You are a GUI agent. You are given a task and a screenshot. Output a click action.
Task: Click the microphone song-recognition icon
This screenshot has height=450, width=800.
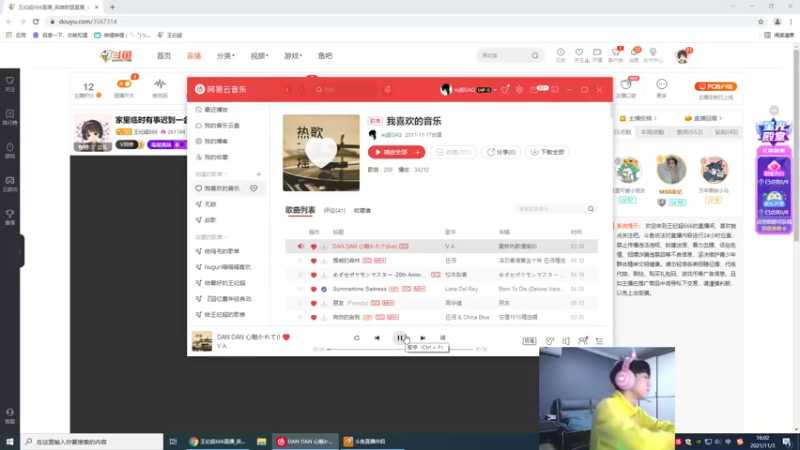(388, 90)
